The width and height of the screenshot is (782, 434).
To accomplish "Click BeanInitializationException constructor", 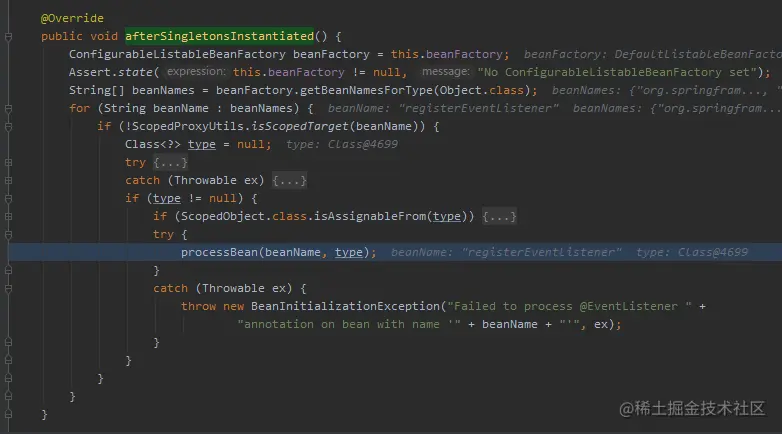I will point(345,306).
